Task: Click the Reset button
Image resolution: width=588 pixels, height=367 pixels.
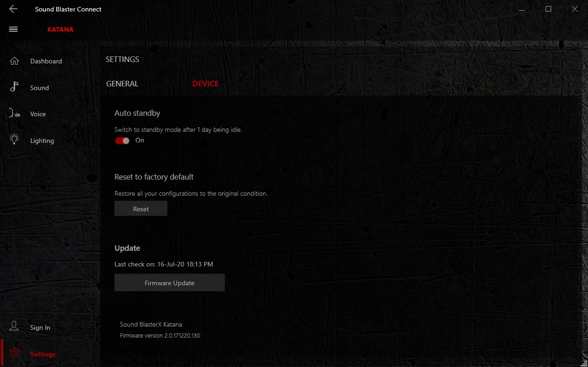Action: [141, 209]
